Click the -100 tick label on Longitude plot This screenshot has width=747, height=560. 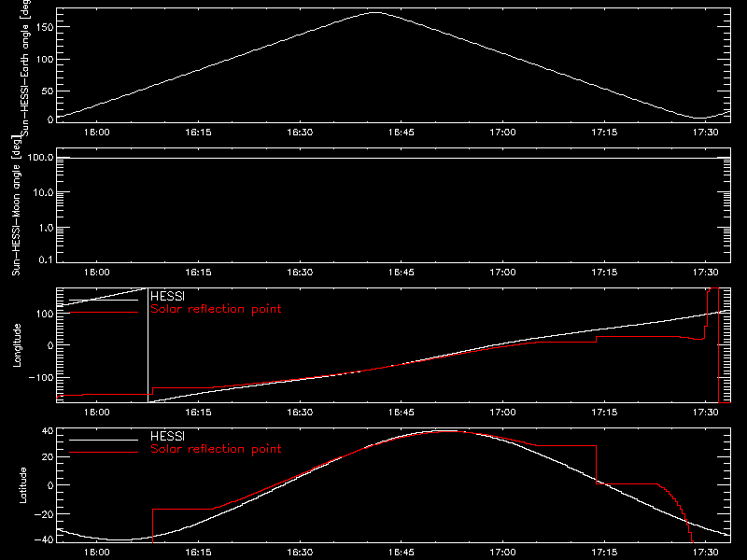(x=41, y=377)
